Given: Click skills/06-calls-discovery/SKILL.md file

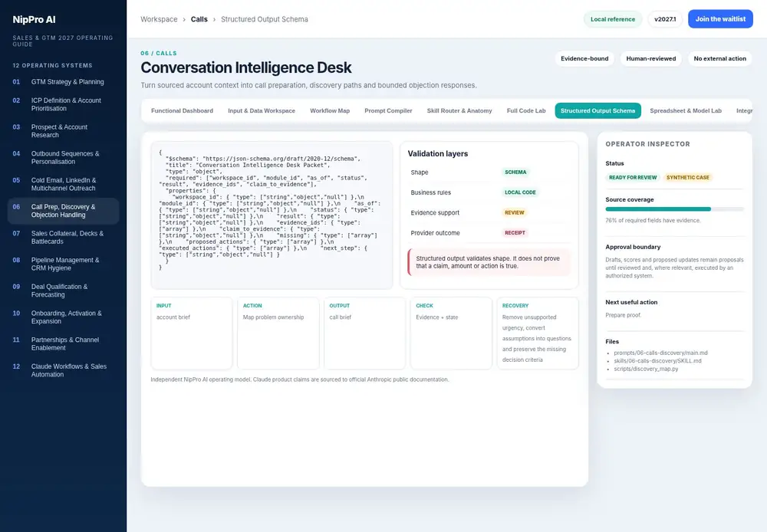Looking at the screenshot, I should pos(657,361).
